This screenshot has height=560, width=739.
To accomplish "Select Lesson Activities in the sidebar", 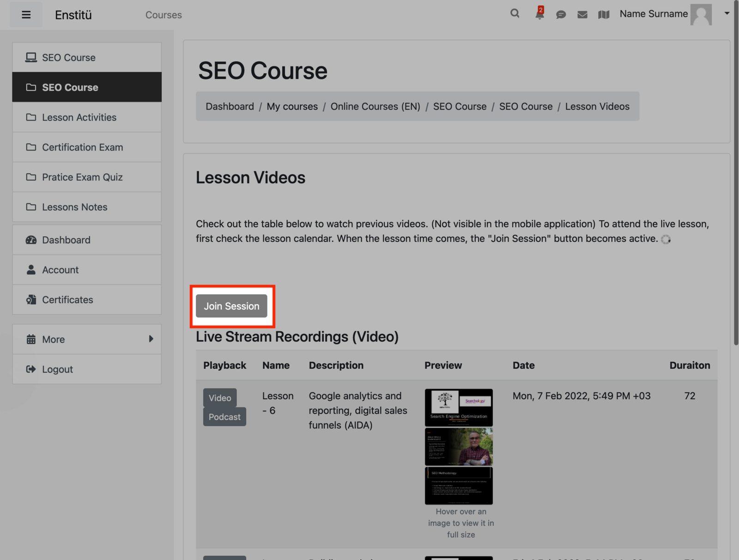I will pyautogui.click(x=79, y=117).
